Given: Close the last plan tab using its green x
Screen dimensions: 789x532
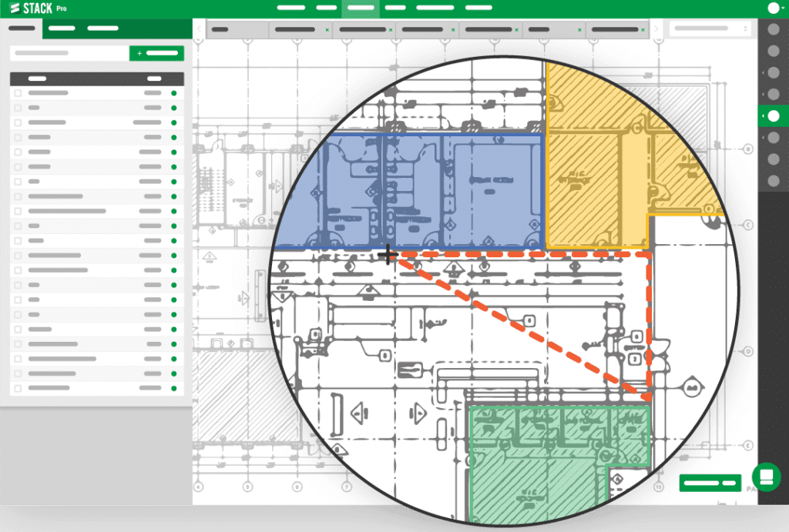Looking at the screenshot, I should coord(643,30).
